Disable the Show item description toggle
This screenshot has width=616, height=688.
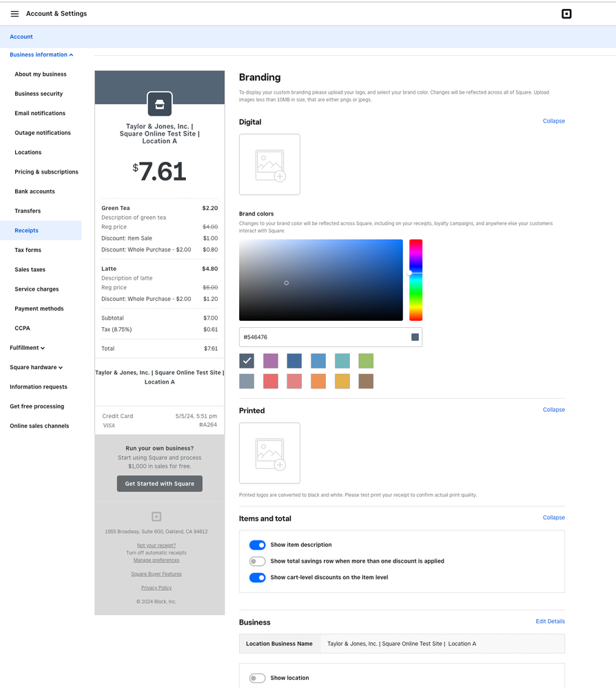tap(257, 545)
